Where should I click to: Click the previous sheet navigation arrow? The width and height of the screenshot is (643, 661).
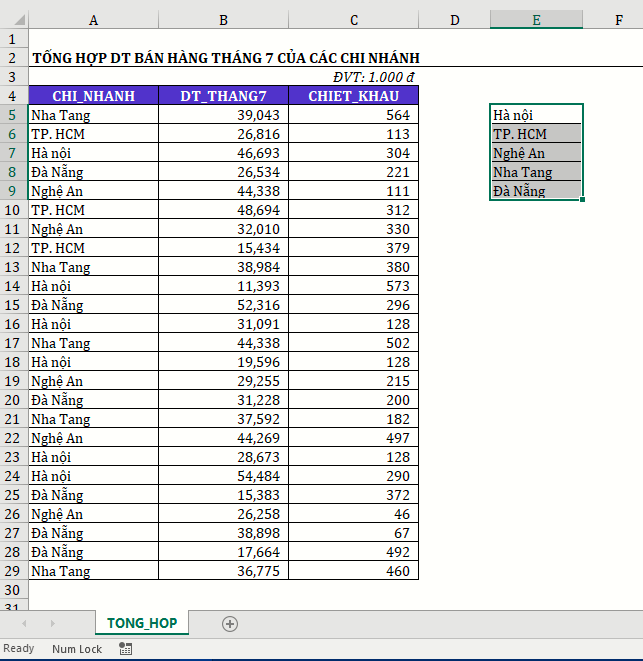point(24,624)
